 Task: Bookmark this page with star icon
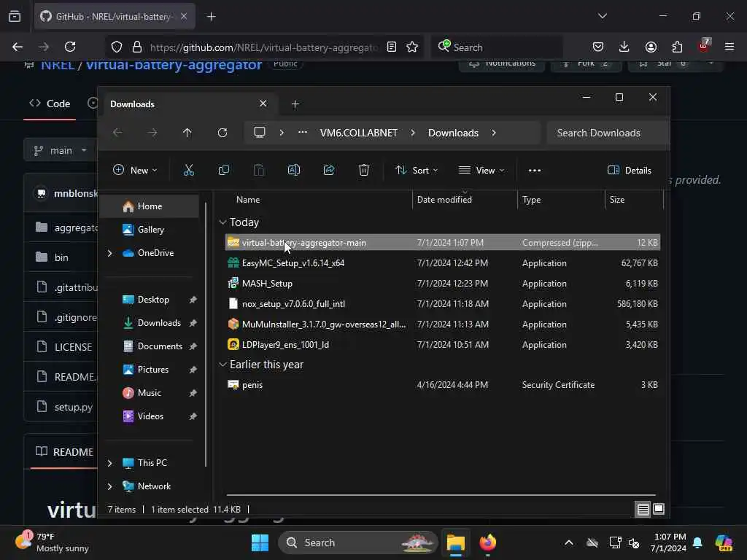pos(412,47)
